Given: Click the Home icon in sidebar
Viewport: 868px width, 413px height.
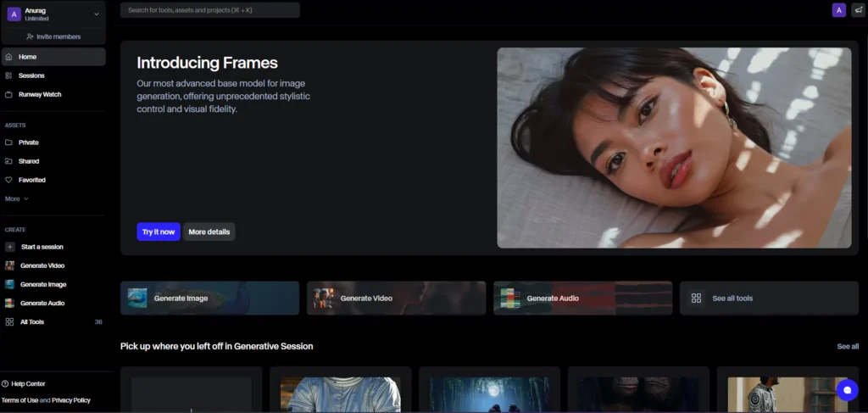Looking at the screenshot, I should point(8,57).
